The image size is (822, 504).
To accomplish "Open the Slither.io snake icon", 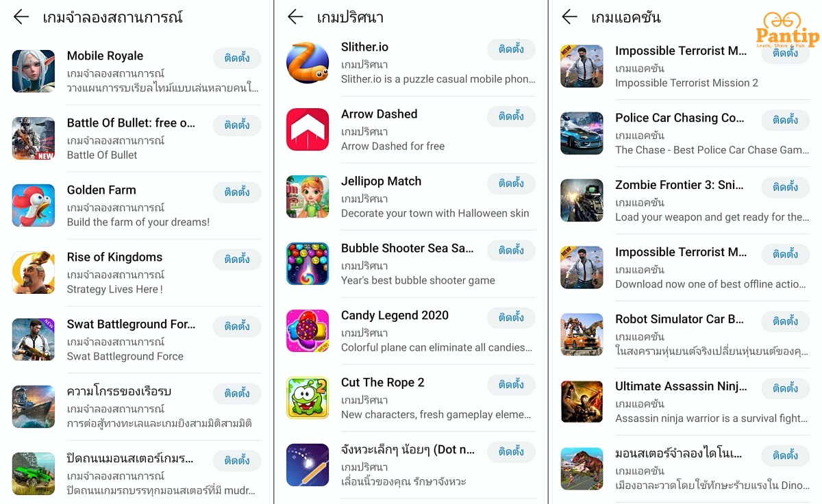I will (x=308, y=62).
